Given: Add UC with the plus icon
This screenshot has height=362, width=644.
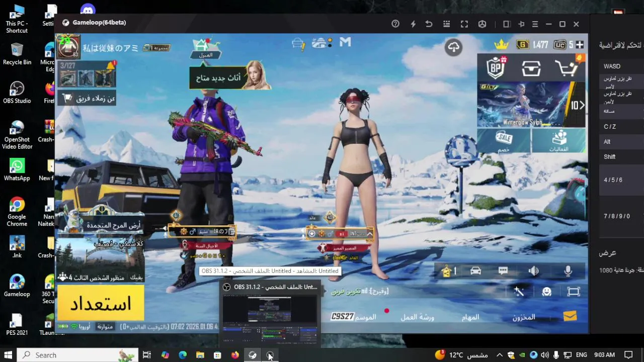Looking at the screenshot, I should click(580, 45).
